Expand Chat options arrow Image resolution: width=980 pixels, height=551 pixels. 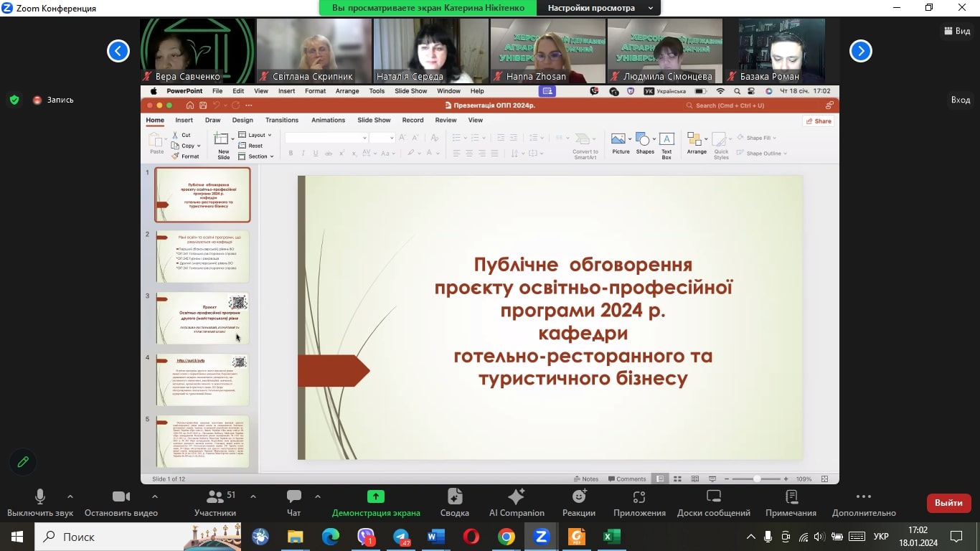coord(317,496)
